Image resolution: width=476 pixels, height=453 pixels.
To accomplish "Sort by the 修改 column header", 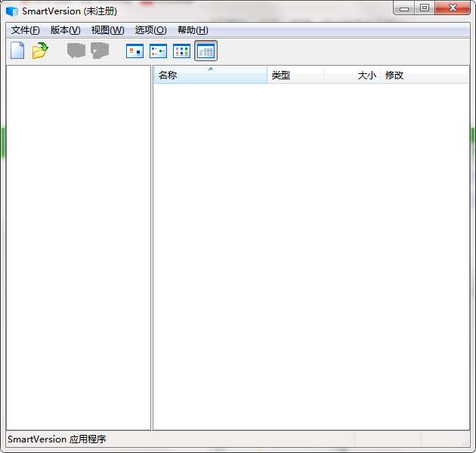I will (x=425, y=75).
